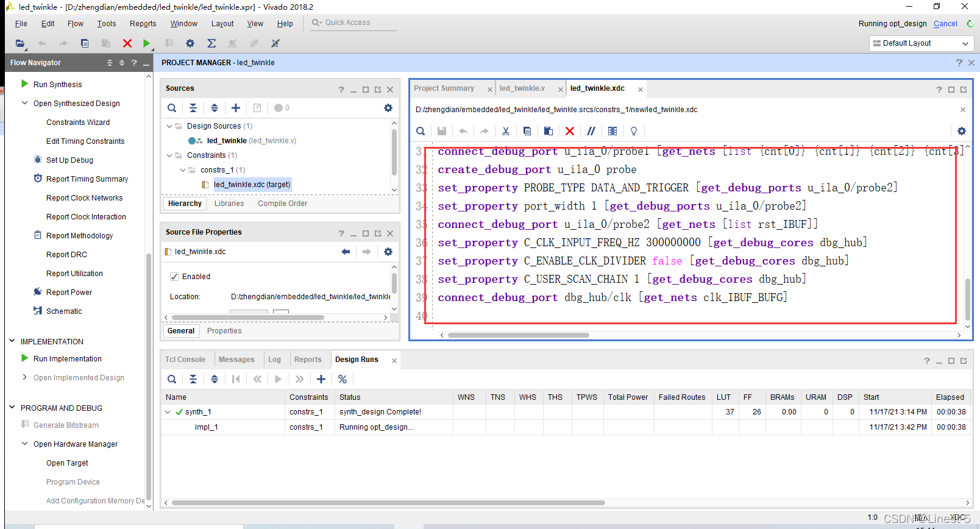Open Settings gear in main toolbar
Screen dimensions: 980x529
190,43
